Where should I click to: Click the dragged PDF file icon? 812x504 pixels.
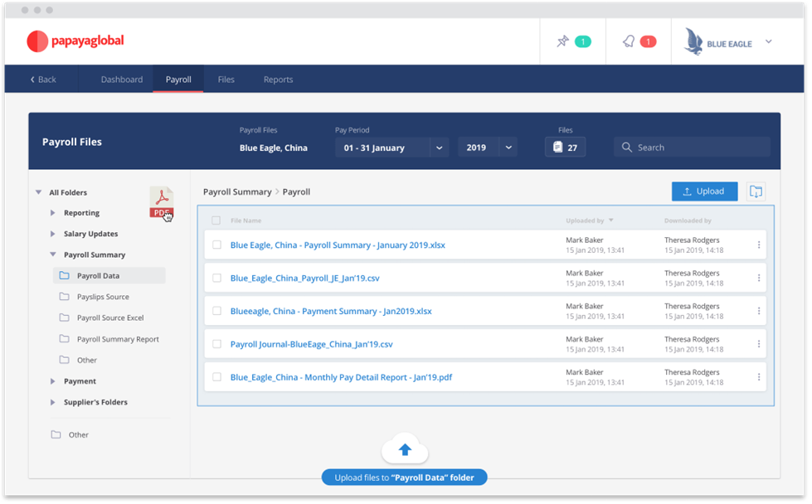tap(162, 202)
